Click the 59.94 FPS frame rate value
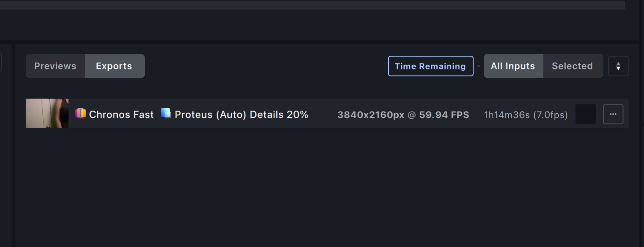This screenshot has height=247, width=644. coord(444,115)
